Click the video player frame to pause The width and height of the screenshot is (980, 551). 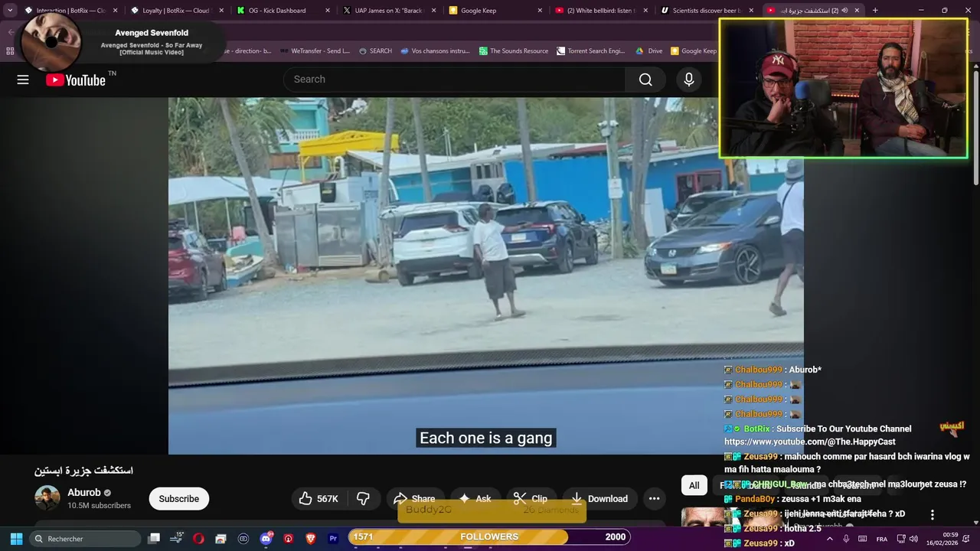[x=486, y=275]
